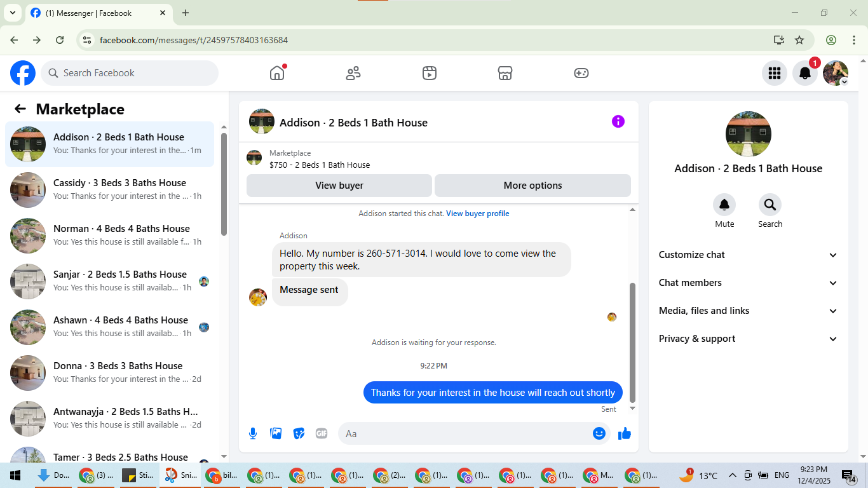
Task: Open the Video (Watch) icon
Action: click(430, 73)
